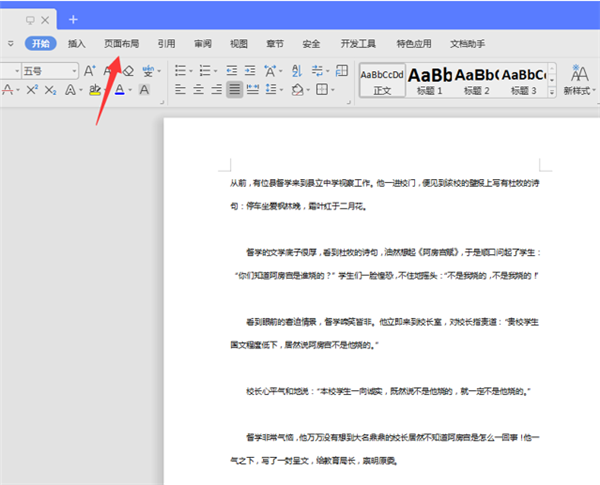Center align the text
This screenshot has width=600, height=485.
point(198,90)
